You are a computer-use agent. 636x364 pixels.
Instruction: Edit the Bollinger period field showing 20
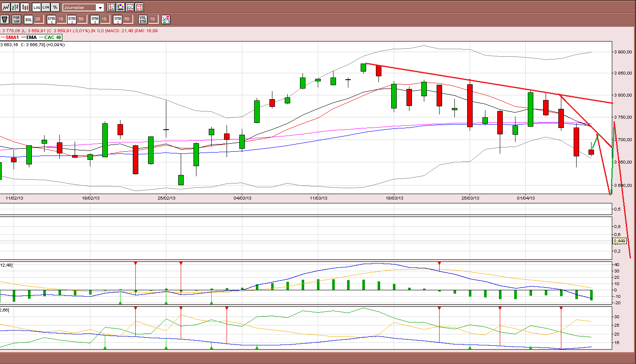click(x=38, y=19)
